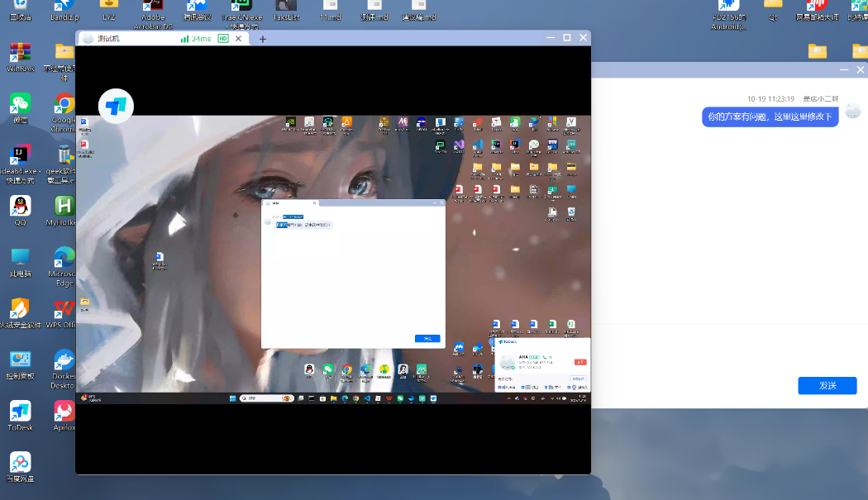The width and height of the screenshot is (868, 500).
Task: Open the ToDesk desktop shortcut
Action: pyautogui.click(x=20, y=413)
